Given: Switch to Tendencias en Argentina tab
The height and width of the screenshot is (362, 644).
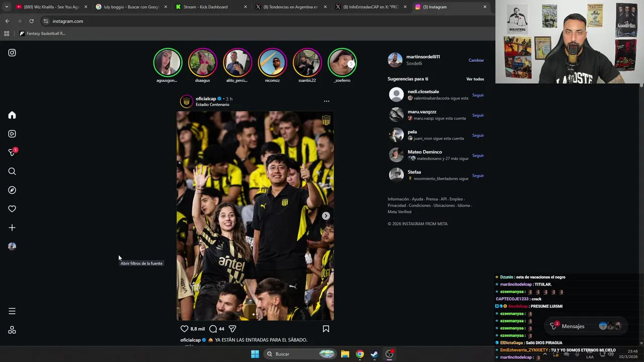Looking at the screenshot, I should (291, 7).
